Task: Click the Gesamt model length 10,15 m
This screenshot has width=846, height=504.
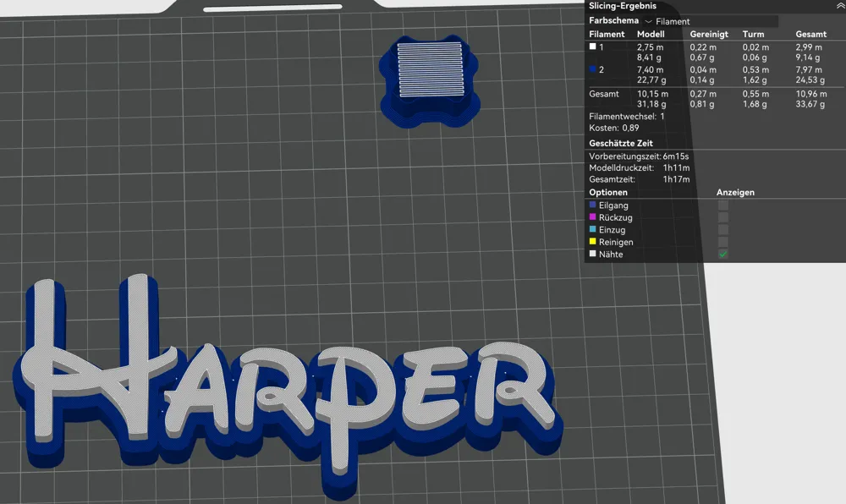Action: 652,94
